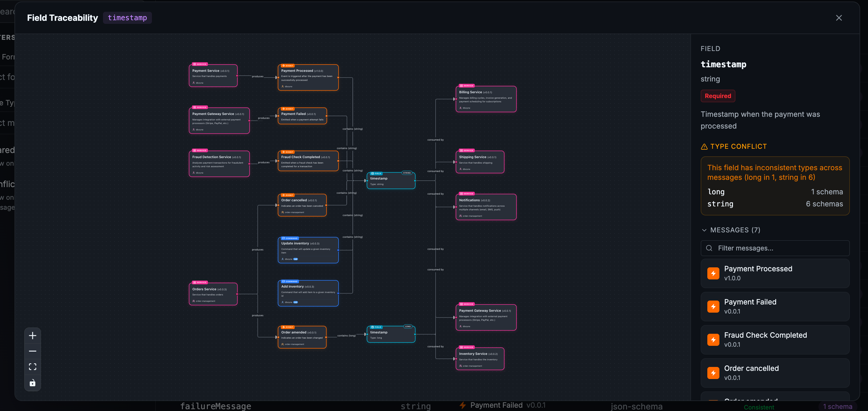
Task: Click the lightning icon on Payment Processed entry
Action: pos(713,273)
